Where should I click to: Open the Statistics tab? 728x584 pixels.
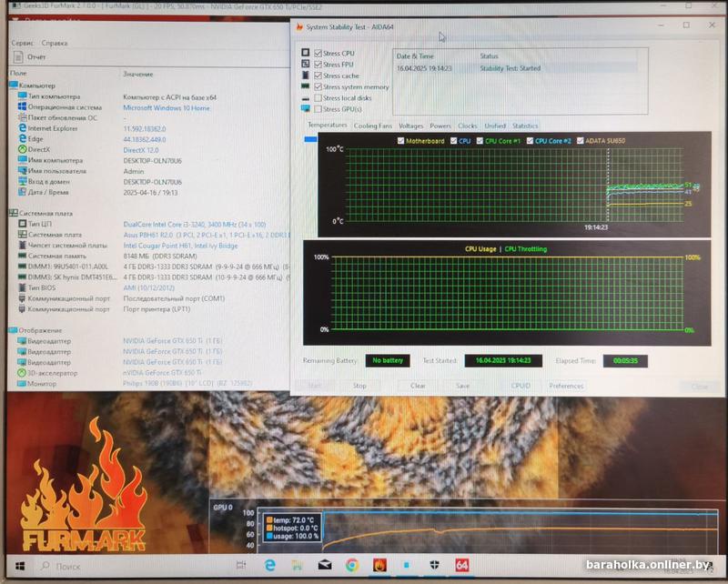click(525, 126)
